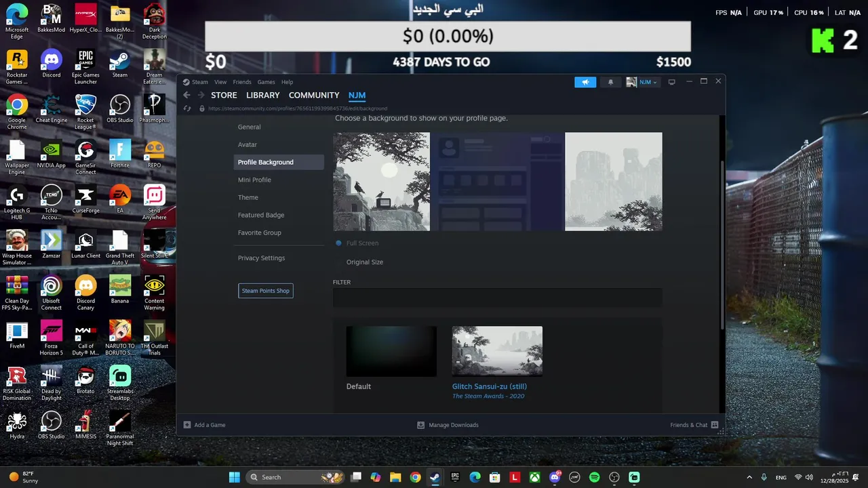Select the Cheat Engine desktop icon
This screenshot has width=868, height=488.
pos(52,108)
